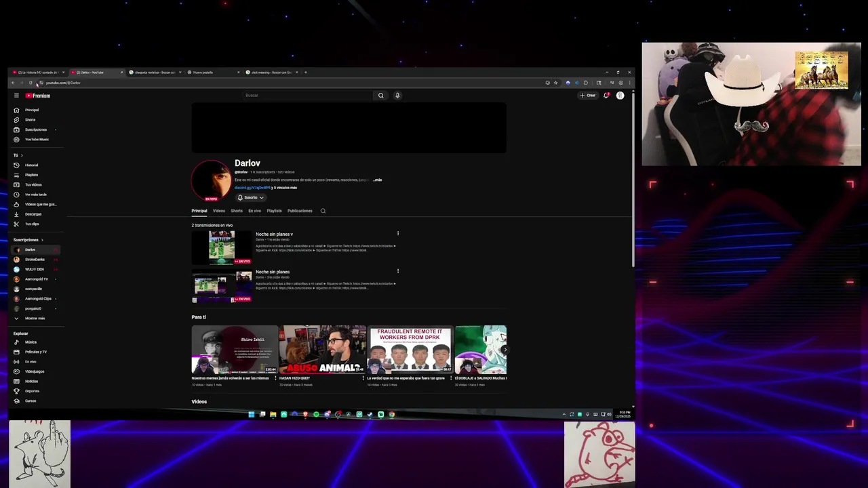The height and width of the screenshot is (488, 868).
Task: Open StrokeDanks subscription channel
Action: click(35, 260)
